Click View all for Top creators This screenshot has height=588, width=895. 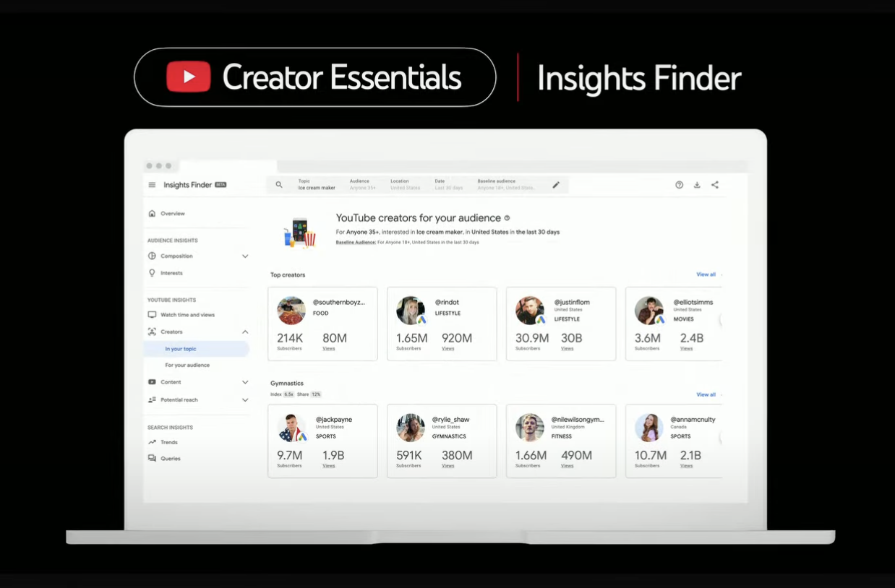coord(706,274)
